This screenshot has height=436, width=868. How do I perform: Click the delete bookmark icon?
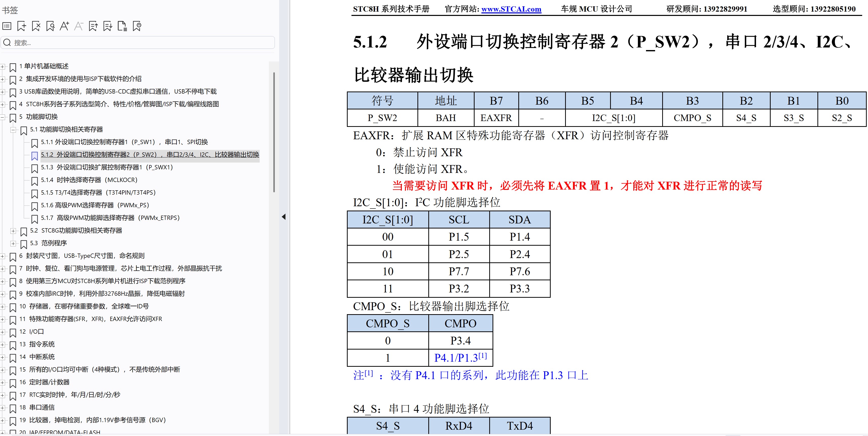pos(36,26)
